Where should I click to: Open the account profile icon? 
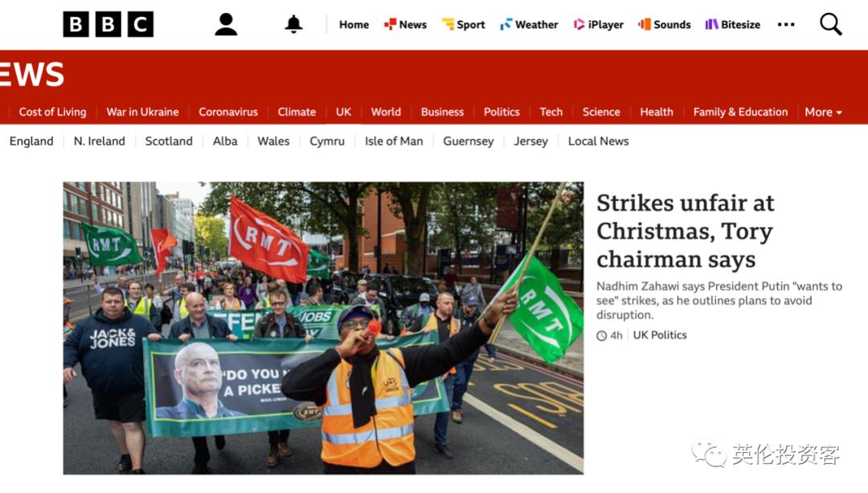[226, 24]
